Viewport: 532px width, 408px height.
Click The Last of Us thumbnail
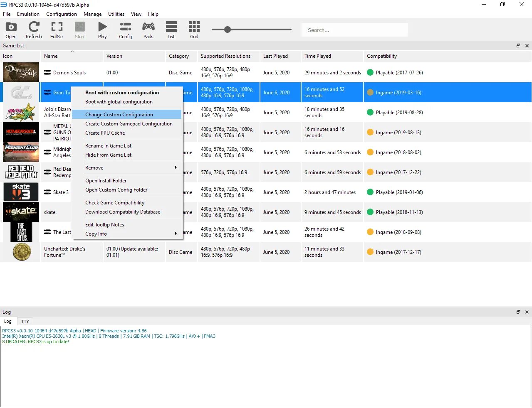pos(21,232)
